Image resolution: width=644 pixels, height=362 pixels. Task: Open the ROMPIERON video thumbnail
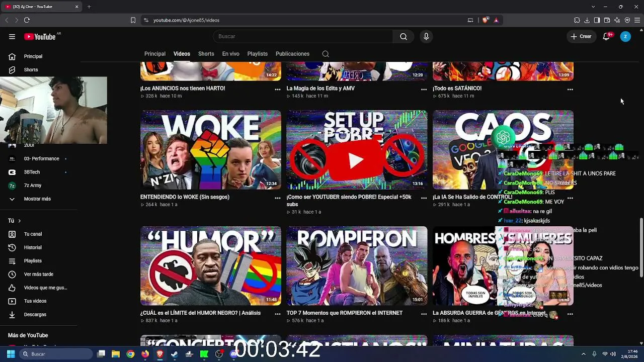[357, 266]
